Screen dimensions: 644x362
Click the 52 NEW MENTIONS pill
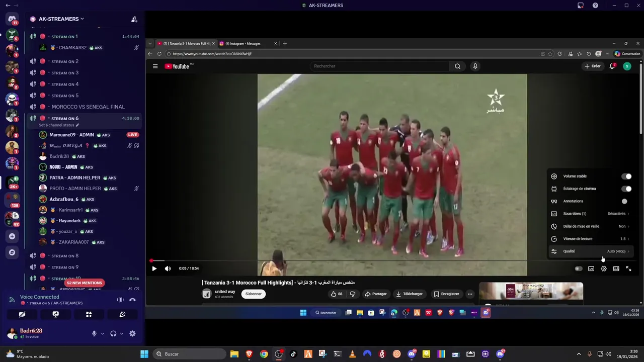(x=84, y=283)
